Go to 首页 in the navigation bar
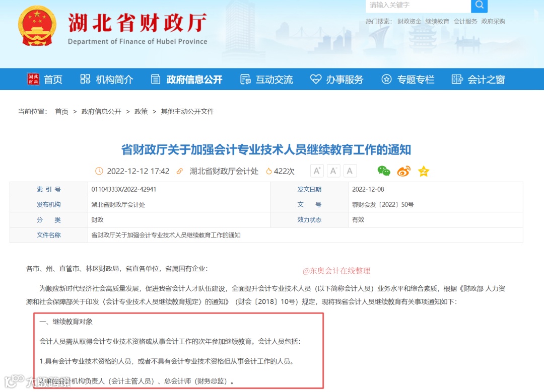This screenshot has width=544, height=392. [x=53, y=80]
